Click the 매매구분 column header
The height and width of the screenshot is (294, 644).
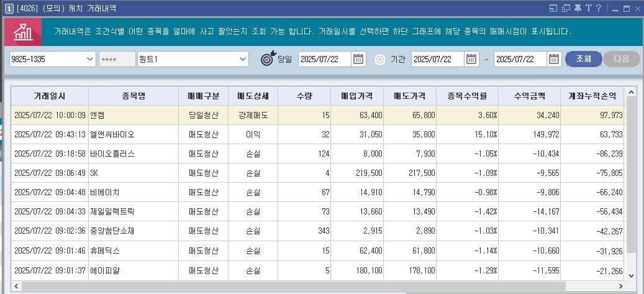(203, 96)
